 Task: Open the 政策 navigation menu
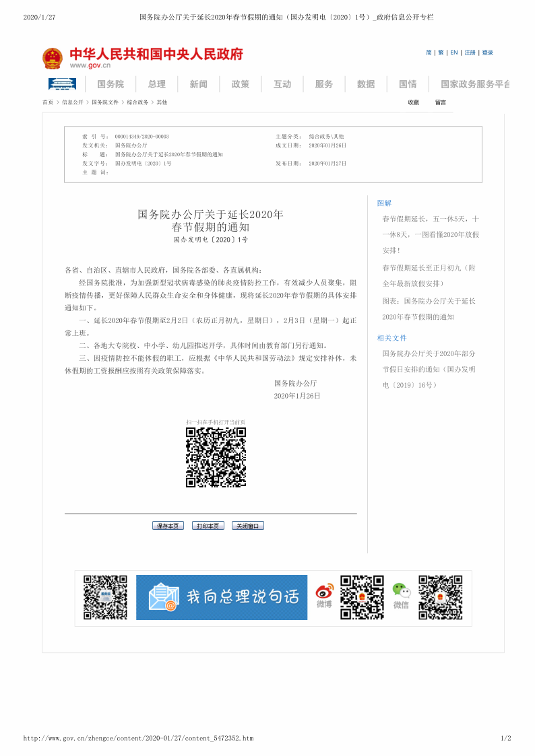(x=241, y=84)
